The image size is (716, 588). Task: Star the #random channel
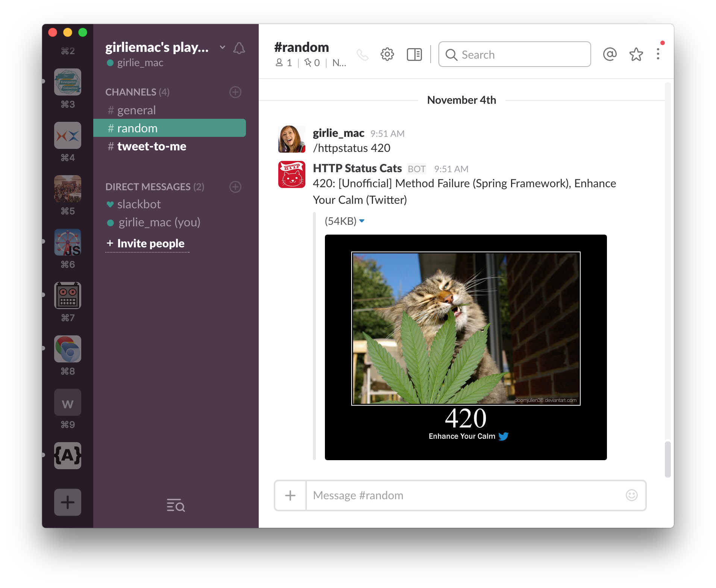tap(636, 54)
